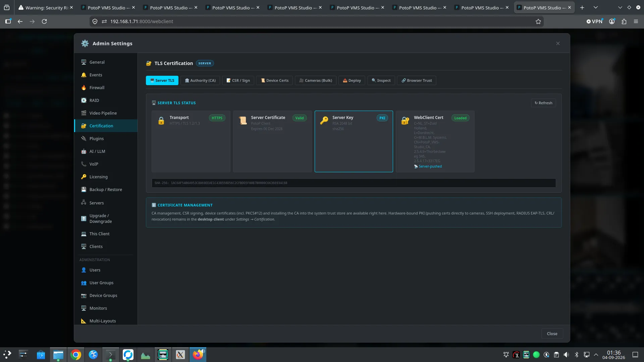644x362 pixels.
Task: Click the Bluetooth icon in system tray
Action: [x=577, y=355]
